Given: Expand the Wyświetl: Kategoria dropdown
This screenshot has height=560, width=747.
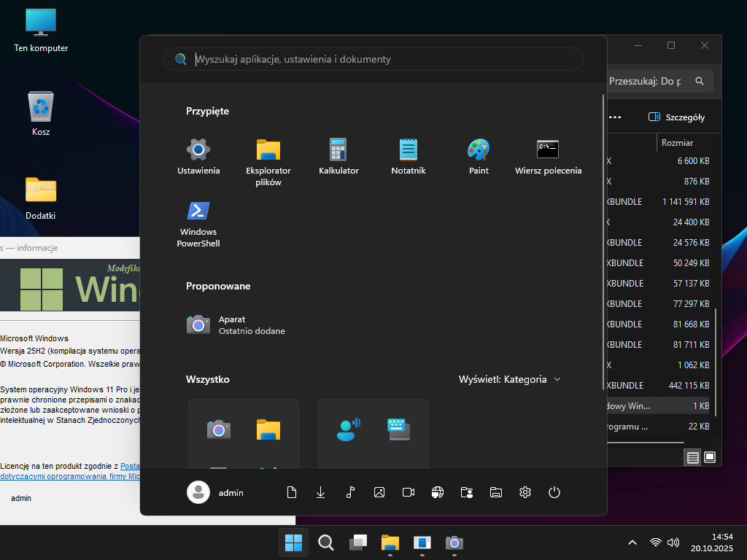Looking at the screenshot, I should [x=510, y=379].
